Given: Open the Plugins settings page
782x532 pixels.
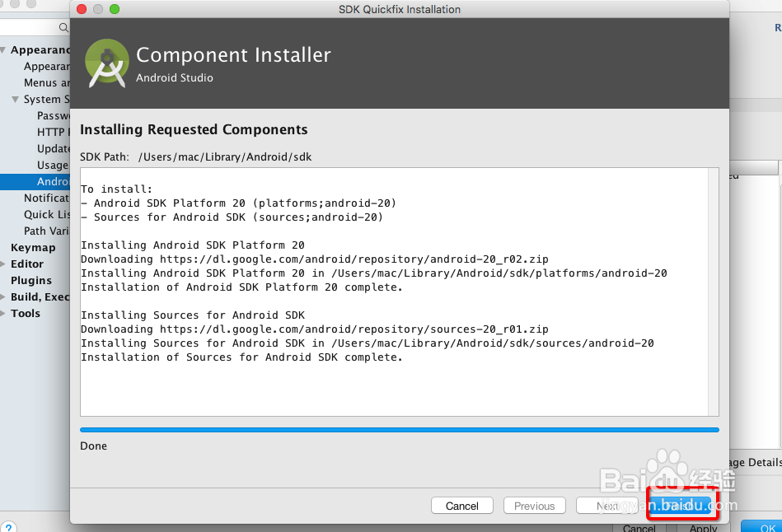Looking at the screenshot, I should point(31,280).
